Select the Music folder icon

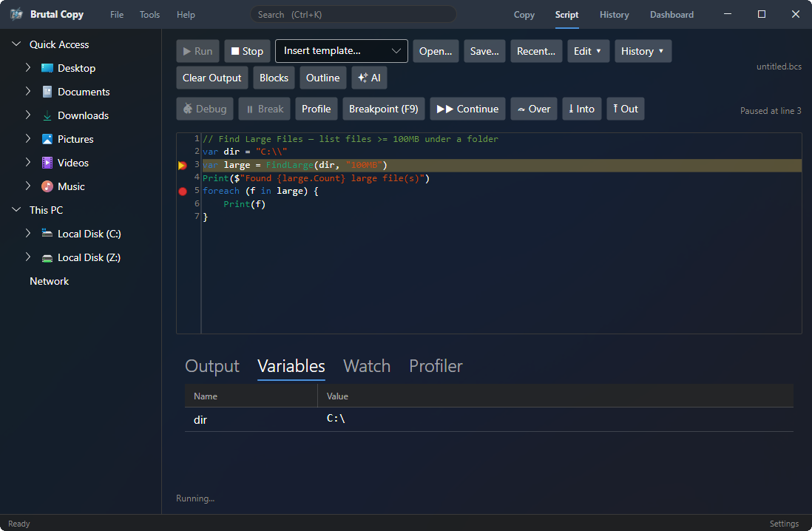[x=47, y=186]
